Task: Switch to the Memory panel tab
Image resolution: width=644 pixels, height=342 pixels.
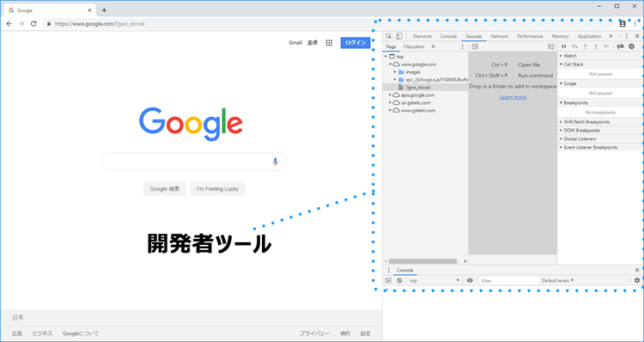Action: pos(560,36)
